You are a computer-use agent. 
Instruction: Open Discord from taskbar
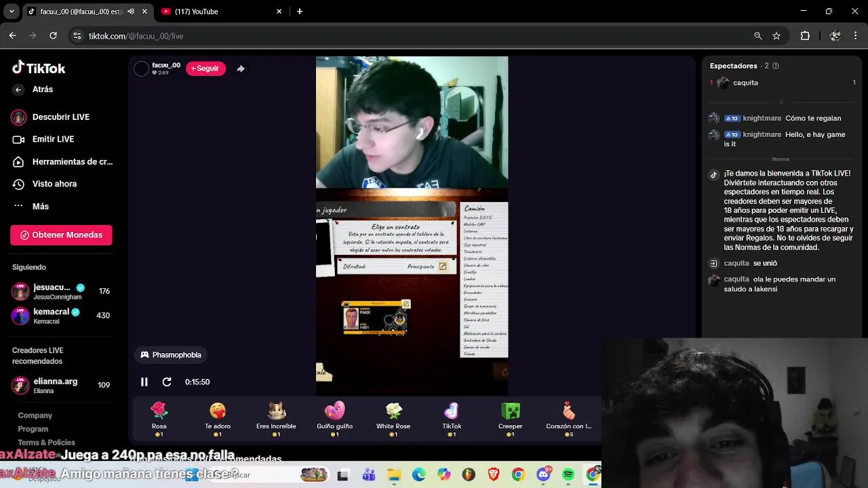click(544, 475)
